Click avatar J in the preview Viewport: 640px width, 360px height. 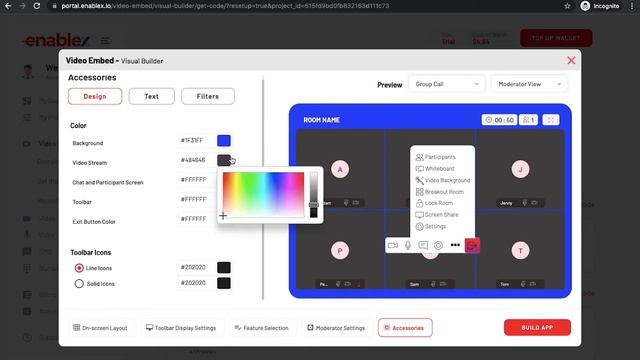click(x=520, y=169)
